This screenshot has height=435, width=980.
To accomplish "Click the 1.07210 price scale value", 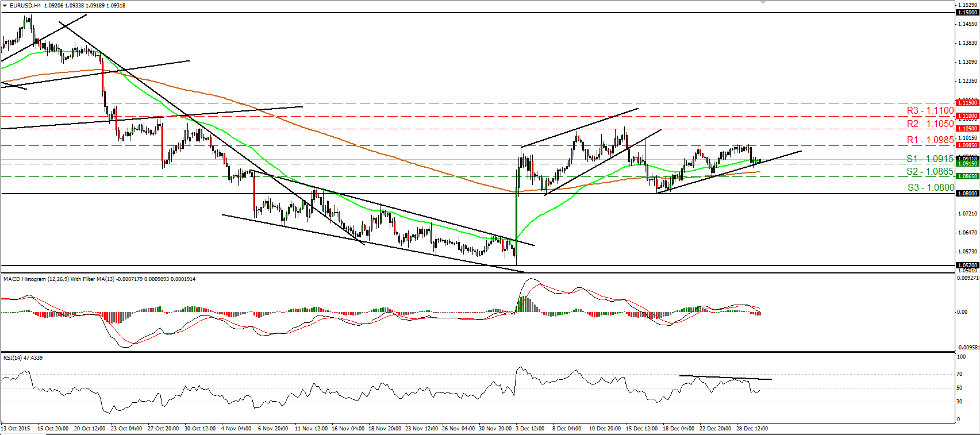I will point(967,214).
